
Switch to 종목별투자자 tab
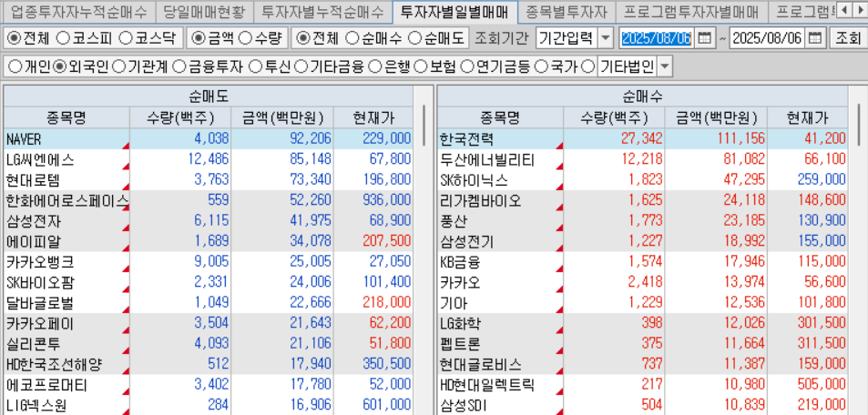pos(567,11)
